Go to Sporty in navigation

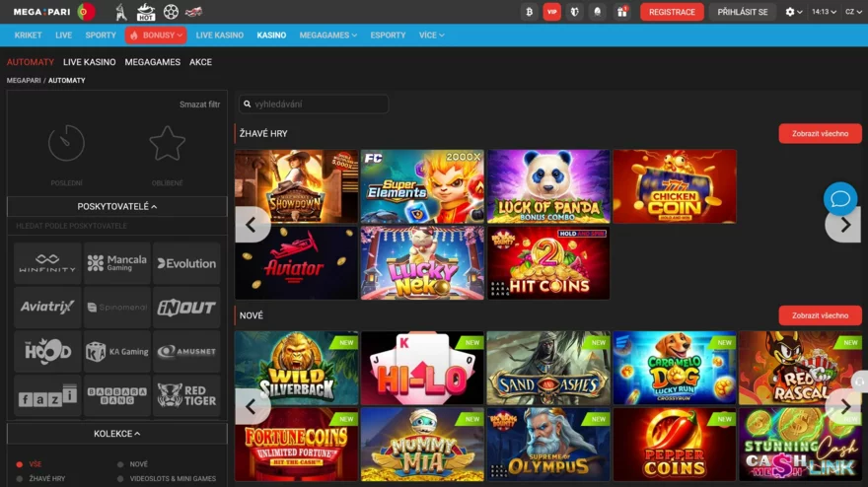pos(101,35)
